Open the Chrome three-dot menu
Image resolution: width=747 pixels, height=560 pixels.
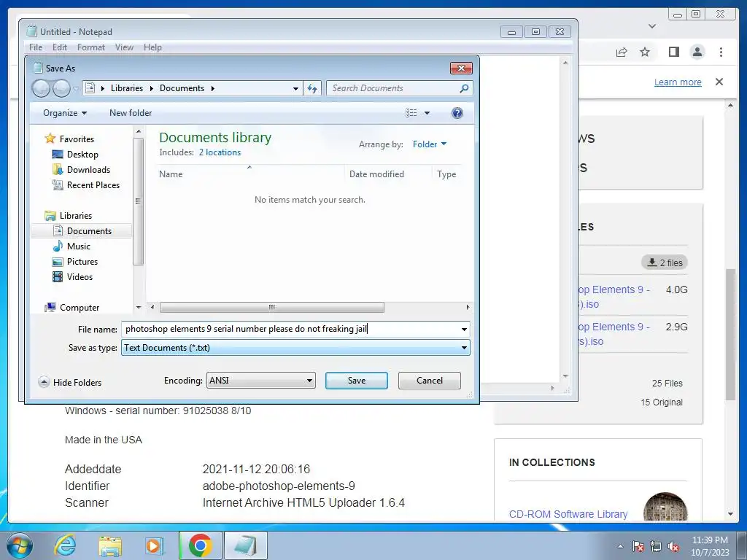click(721, 52)
